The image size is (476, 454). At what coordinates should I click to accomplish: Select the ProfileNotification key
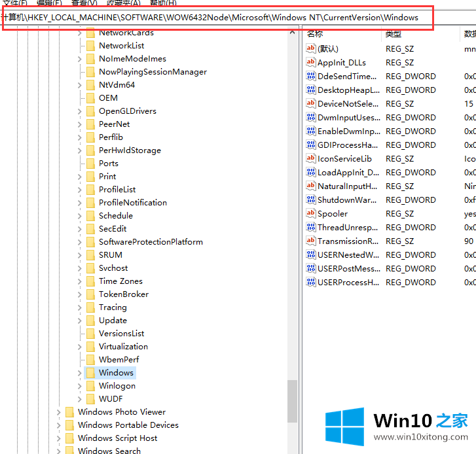(x=133, y=202)
